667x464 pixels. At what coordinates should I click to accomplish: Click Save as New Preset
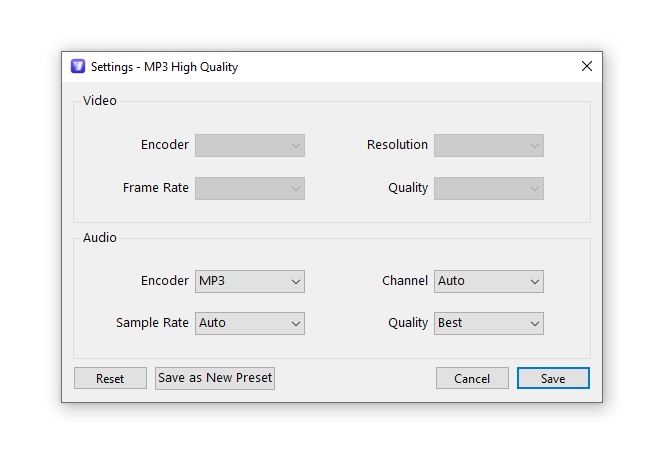pyautogui.click(x=215, y=378)
